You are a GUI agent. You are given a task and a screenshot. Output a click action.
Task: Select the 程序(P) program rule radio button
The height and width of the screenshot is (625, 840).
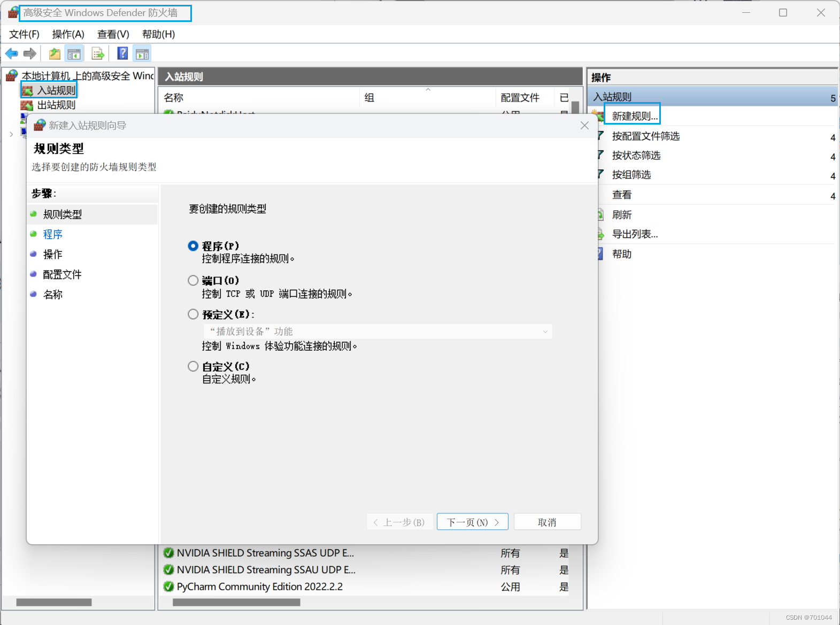coord(193,246)
